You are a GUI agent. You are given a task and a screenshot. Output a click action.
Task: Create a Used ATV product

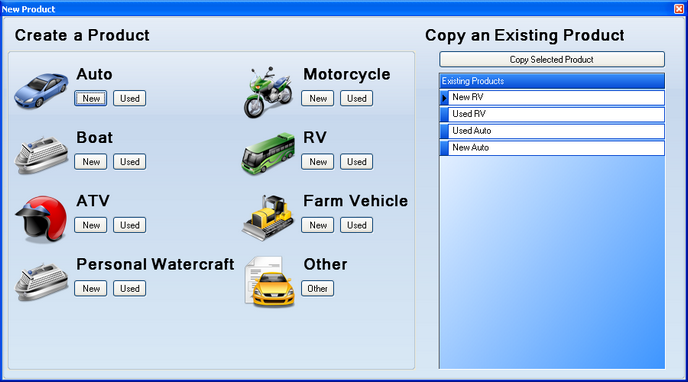pos(129,225)
